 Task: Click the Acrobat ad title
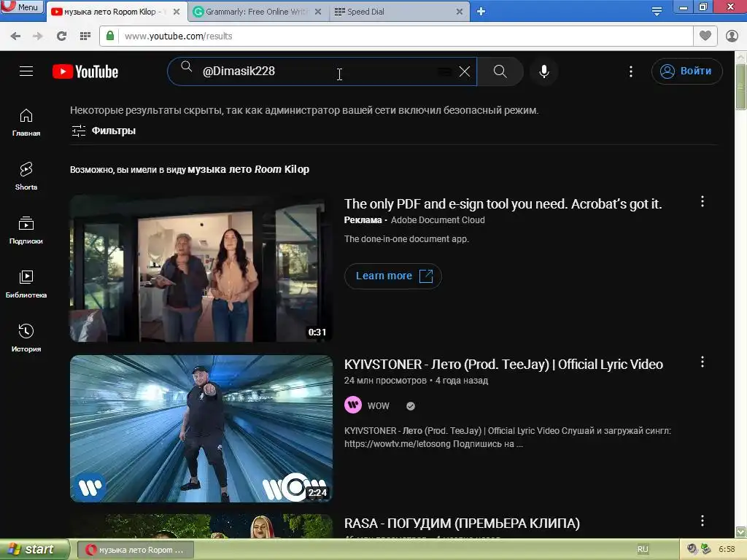point(503,204)
